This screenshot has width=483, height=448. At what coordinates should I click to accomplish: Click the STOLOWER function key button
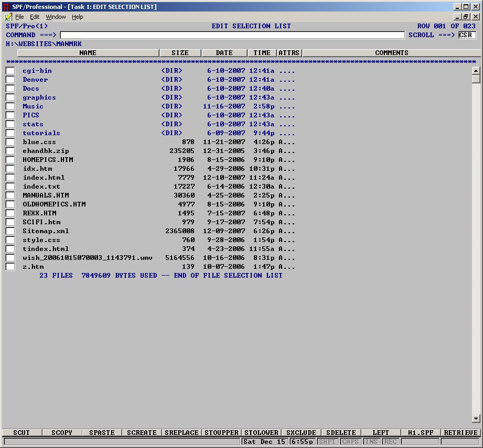[x=261, y=433]
